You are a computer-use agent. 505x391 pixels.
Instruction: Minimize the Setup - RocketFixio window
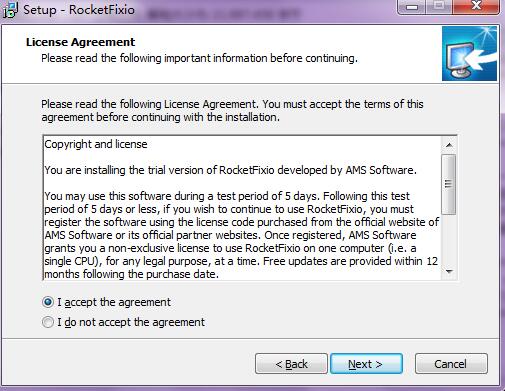click(x=412, y=7)
